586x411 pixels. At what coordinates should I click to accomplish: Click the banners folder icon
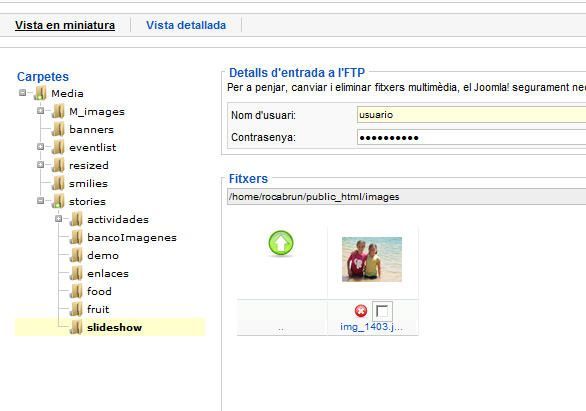pyautogui.click(x=58, y=129)
